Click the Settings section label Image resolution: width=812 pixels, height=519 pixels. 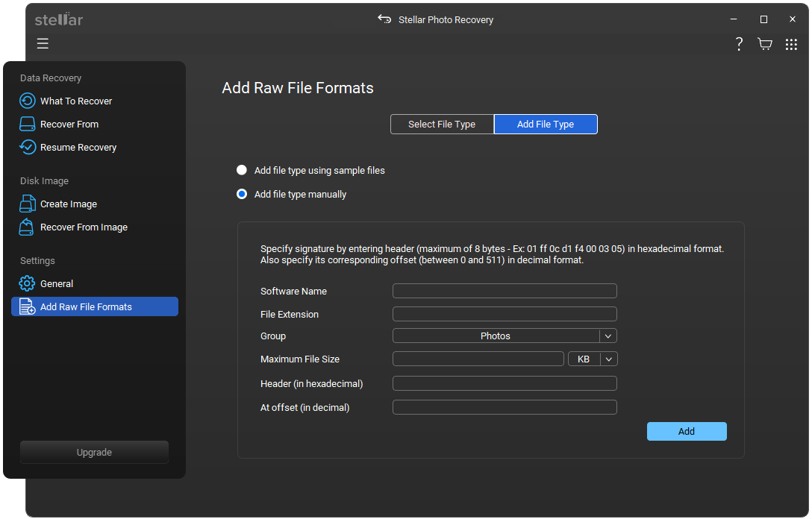click(x=37, y=261)
